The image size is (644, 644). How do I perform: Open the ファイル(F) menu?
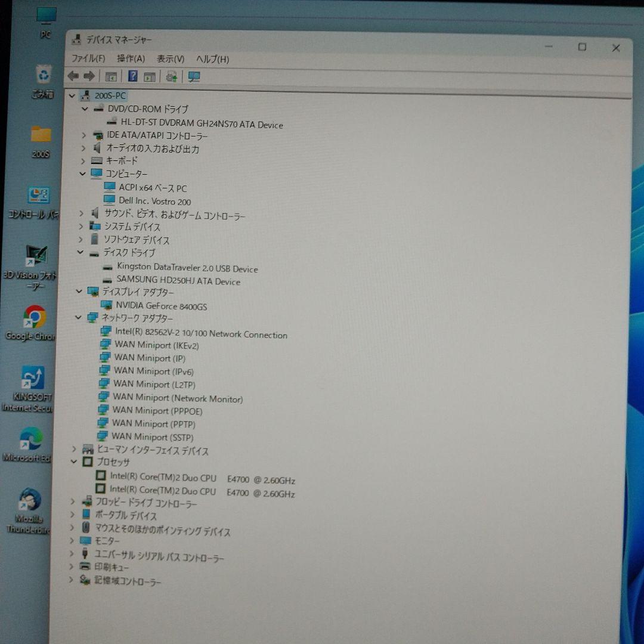point(88,59)
